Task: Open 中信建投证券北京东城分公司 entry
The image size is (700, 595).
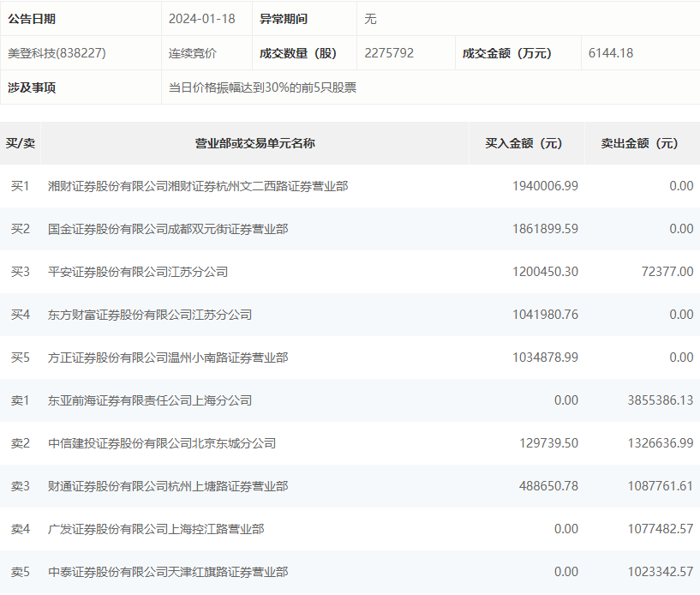Action: (162, 443)
